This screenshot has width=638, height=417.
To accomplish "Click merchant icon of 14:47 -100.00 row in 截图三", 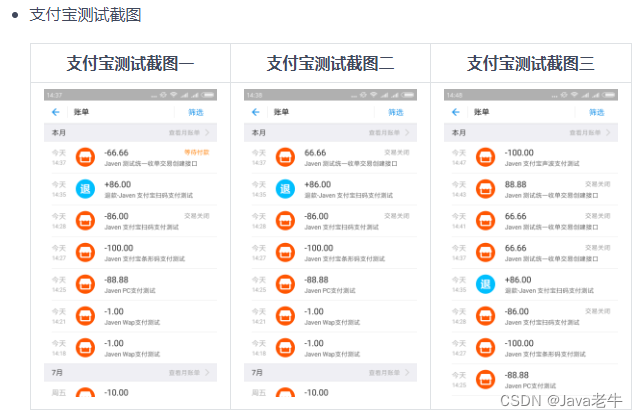I will (485, 157).
